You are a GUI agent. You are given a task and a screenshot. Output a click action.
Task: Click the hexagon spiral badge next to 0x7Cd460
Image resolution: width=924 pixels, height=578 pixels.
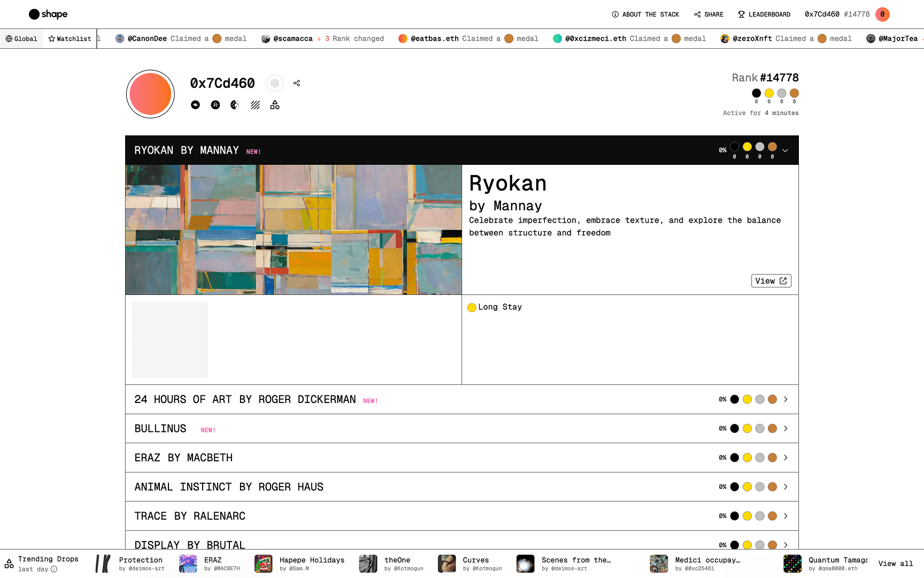pos(275,83)
